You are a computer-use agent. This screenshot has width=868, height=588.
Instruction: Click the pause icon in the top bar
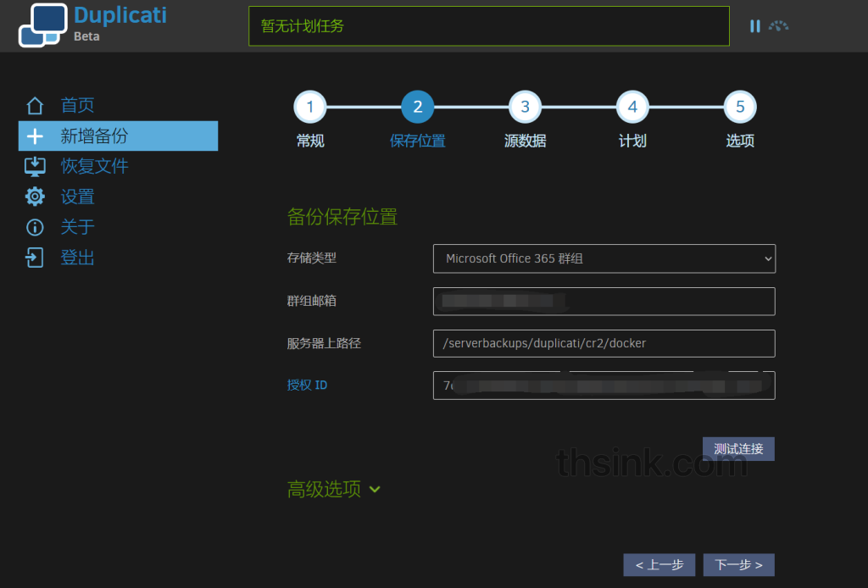pyautogui.click(x=754, y=25)
